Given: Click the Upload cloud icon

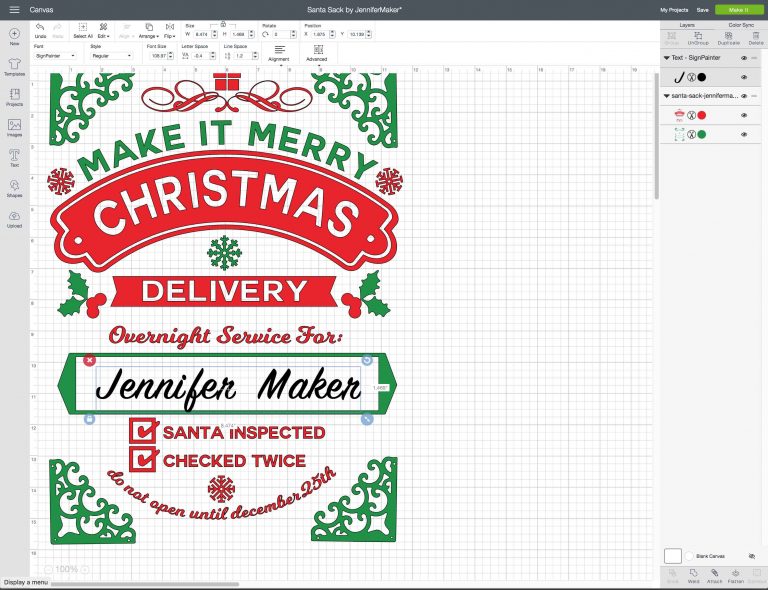Looking at the screenshot, I should coord(14,219).
